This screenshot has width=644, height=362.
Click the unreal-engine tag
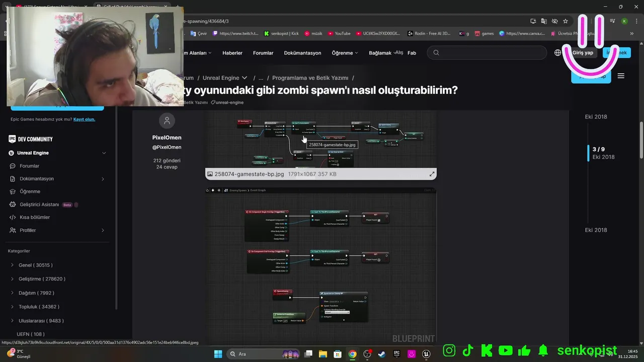pos(227,103)
